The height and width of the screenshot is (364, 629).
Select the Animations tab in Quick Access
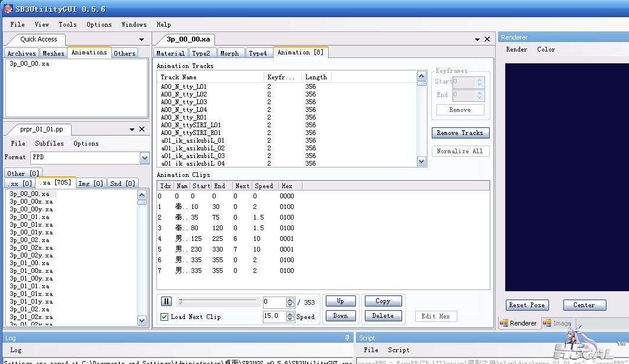[89, 53]
